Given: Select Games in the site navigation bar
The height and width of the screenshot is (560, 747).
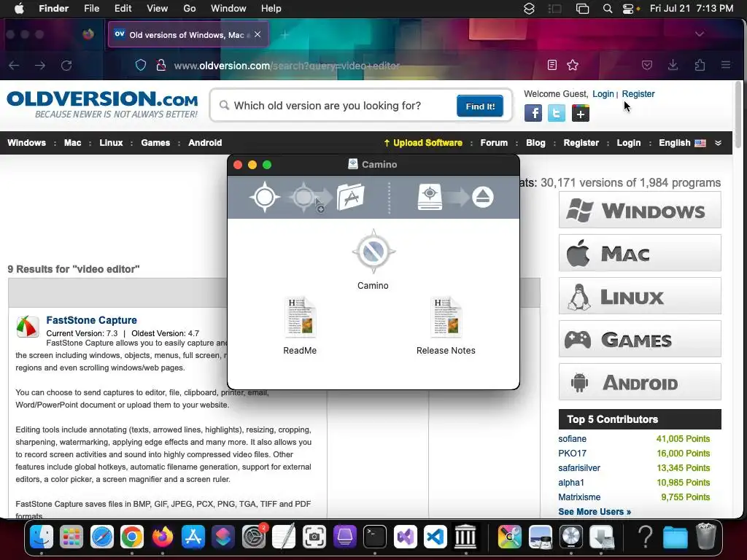Looking at the screenshot, I should 155,143.
